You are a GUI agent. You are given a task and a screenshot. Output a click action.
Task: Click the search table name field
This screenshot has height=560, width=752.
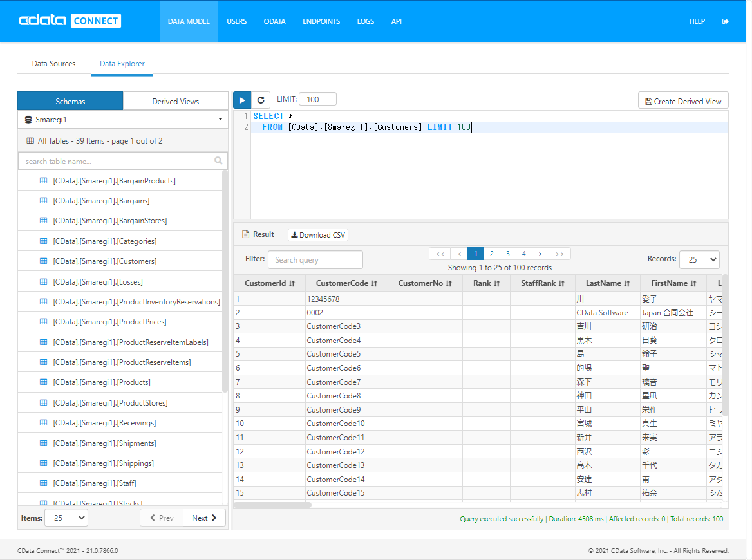(x=123, y=161)
